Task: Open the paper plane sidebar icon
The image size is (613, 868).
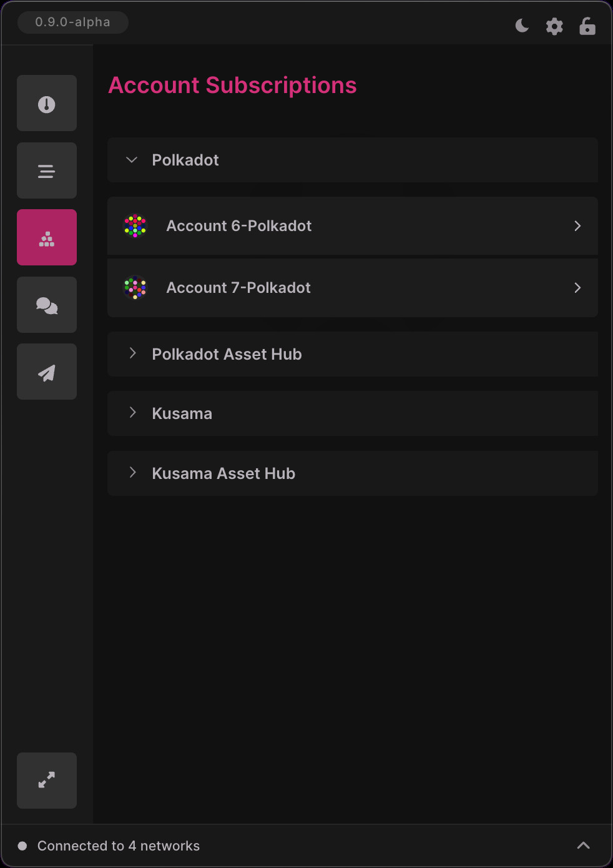Action: click(x=47, y=372)
